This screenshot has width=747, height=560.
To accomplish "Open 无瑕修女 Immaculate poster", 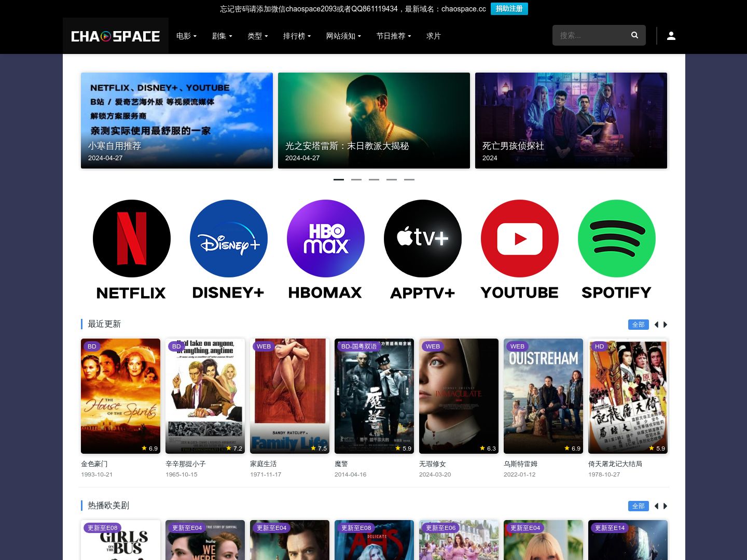I will pos(459,396).
